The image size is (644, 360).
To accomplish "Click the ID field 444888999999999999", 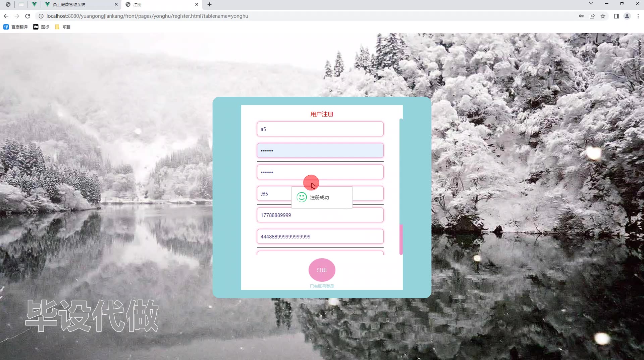I will pyautogui.click(x=320, y=236).
